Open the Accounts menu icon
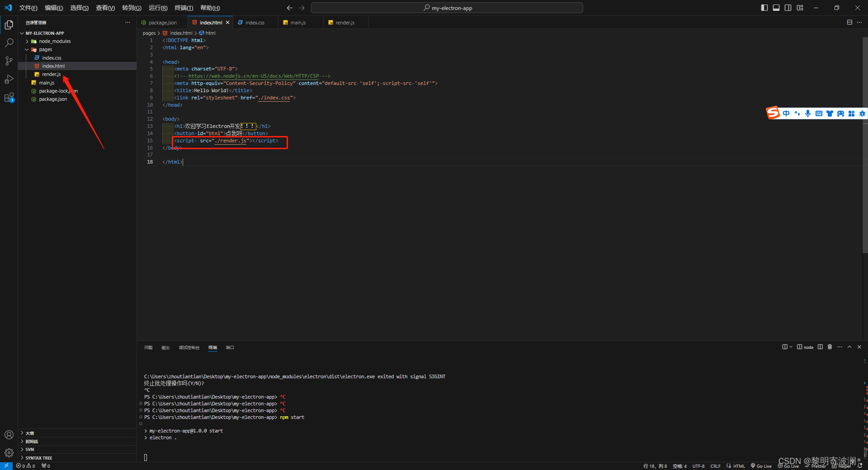 click(9, 435)
